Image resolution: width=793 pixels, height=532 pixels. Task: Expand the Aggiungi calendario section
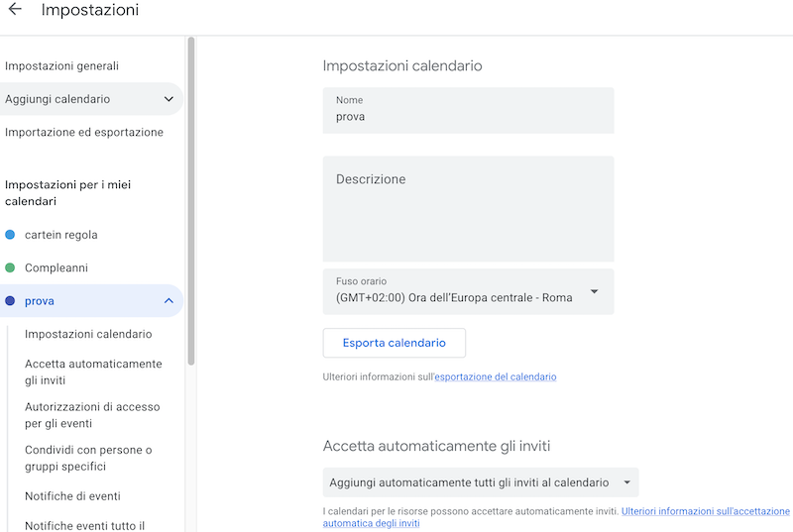[x=169, y=99]
